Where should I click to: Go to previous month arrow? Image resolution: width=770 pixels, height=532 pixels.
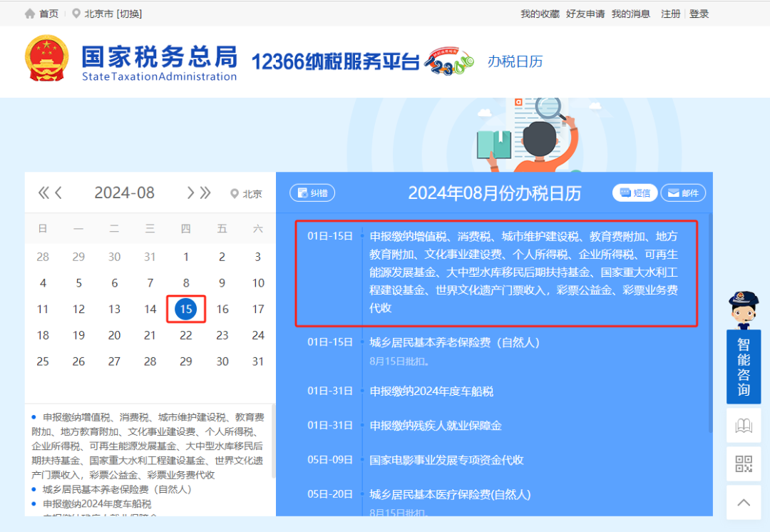pos(58,193)
